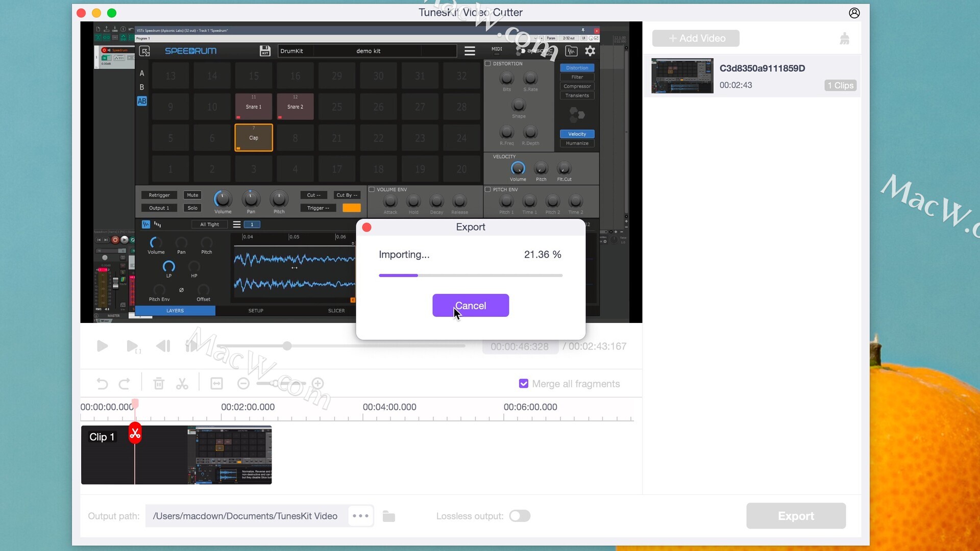Step back to the previous frame
Image resolution: width=980 pixels, height=551 pixels.
[163, 346]
